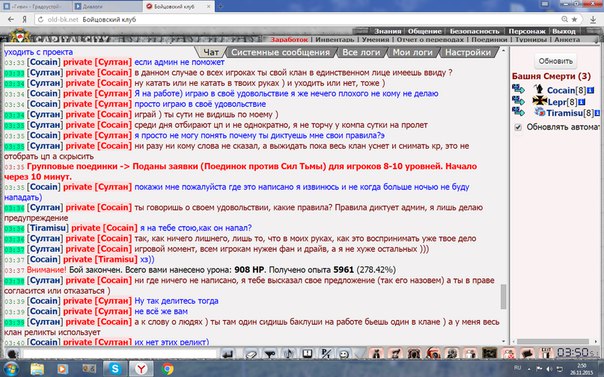Open the Поединки link
Image resolution: width=604 pixels, height=377 pixels.
489,39
